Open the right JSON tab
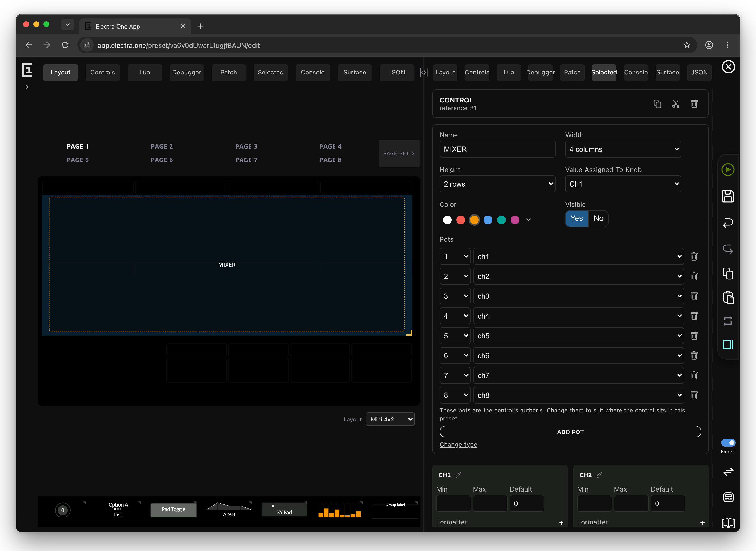The width and height of the screenshot is (756, 551). tap(699, 72)
